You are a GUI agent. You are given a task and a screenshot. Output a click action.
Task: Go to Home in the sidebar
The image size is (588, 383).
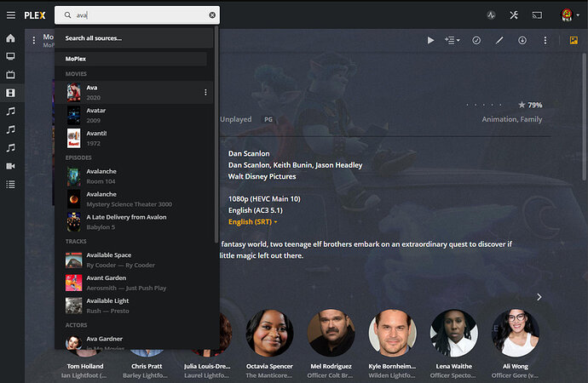tap(10, 38)
